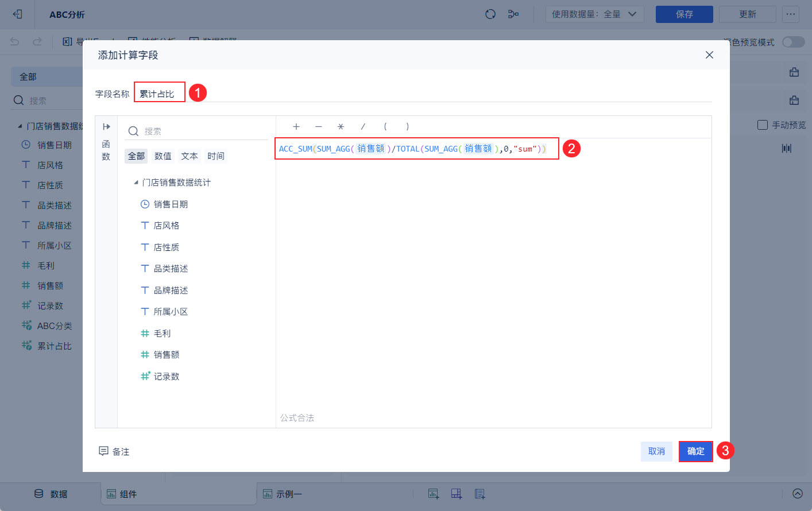The image size is (812, 511).
Task: Click the 备注 note icon
Action: [103, 451]
